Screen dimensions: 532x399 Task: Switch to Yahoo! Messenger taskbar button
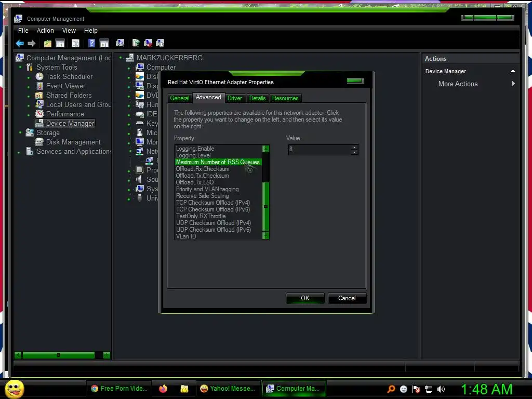pos(228,389)
